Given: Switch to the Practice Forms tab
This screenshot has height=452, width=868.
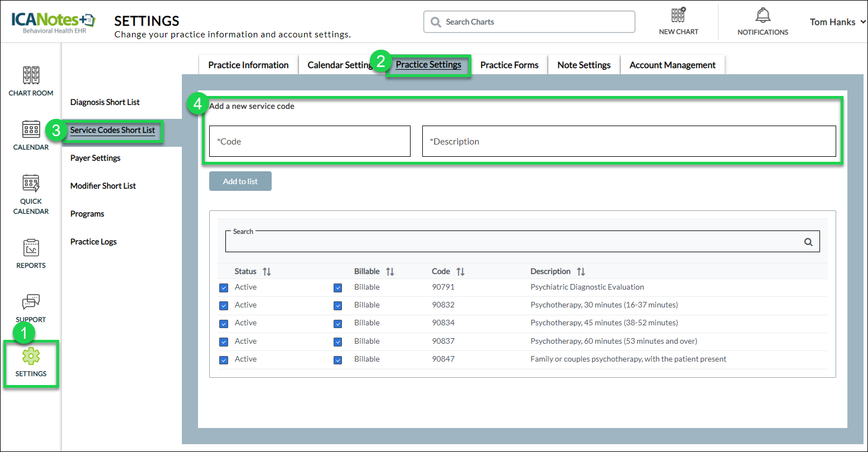Looking at the screenshot, I should click(509, 65).
